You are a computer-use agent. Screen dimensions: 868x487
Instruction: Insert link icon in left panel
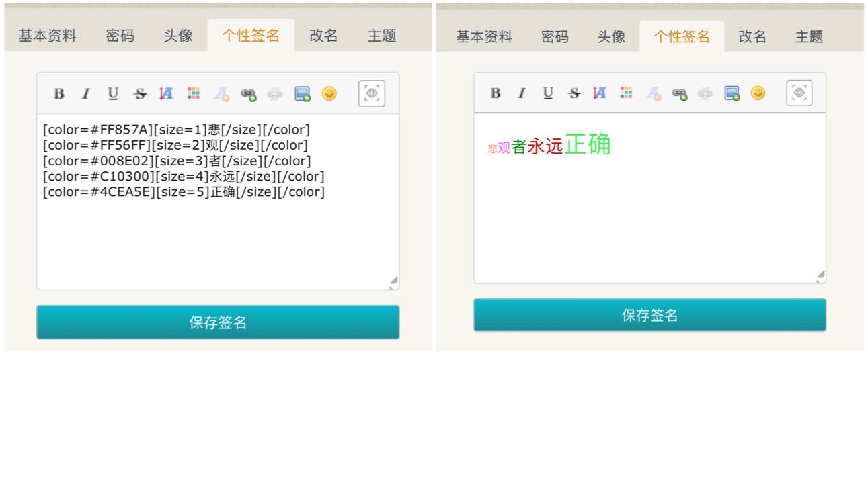[249, 94]
